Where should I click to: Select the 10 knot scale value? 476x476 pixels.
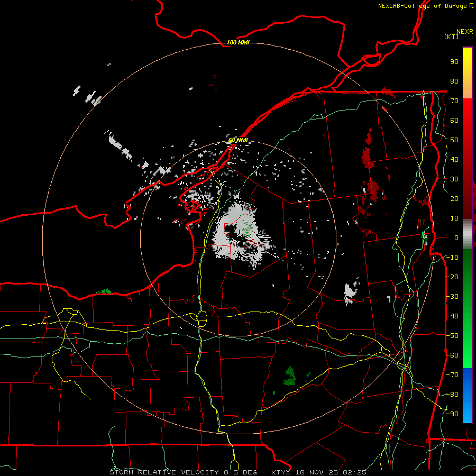454,218
